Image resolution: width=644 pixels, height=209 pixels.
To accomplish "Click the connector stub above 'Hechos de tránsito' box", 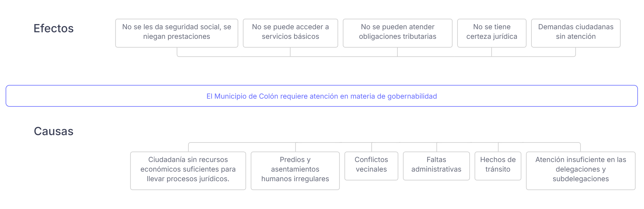I will point(498,147).
